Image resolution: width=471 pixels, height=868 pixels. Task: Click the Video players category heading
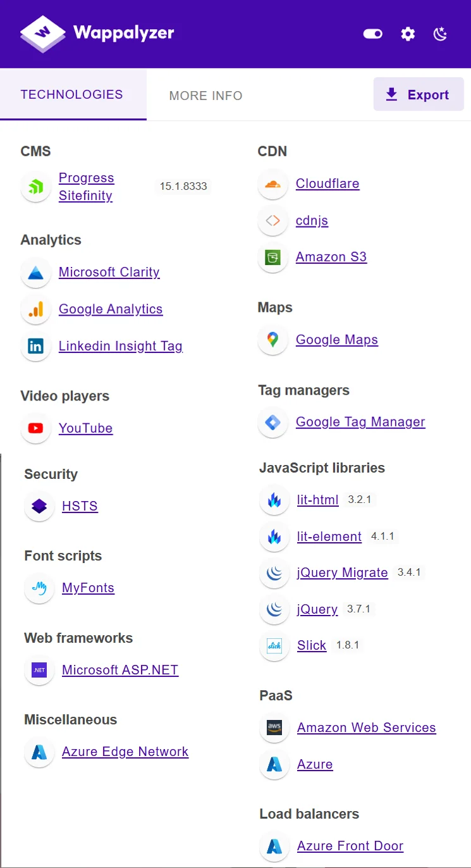point(65,396)
